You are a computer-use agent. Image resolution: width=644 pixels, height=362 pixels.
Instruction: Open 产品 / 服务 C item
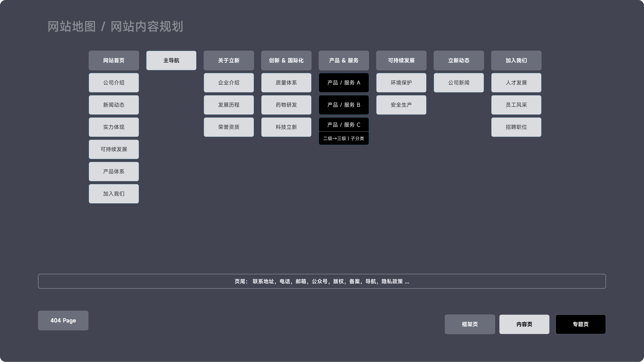coord(344,125)
